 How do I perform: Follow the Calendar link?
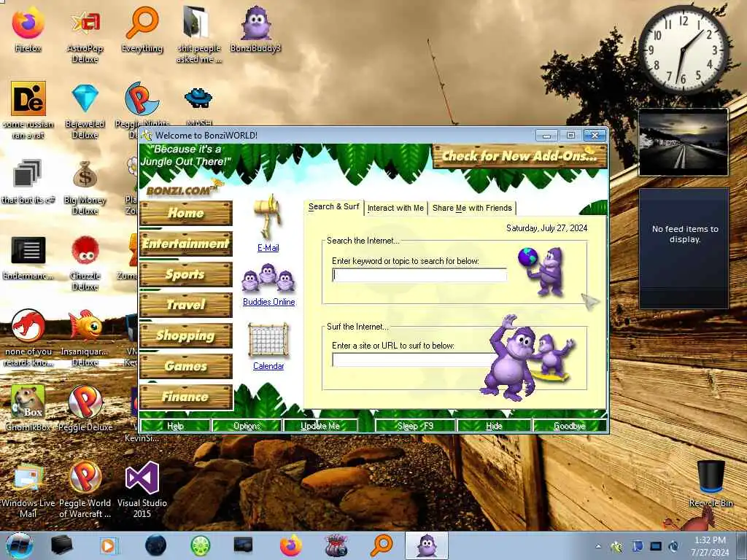coord(268,366)
